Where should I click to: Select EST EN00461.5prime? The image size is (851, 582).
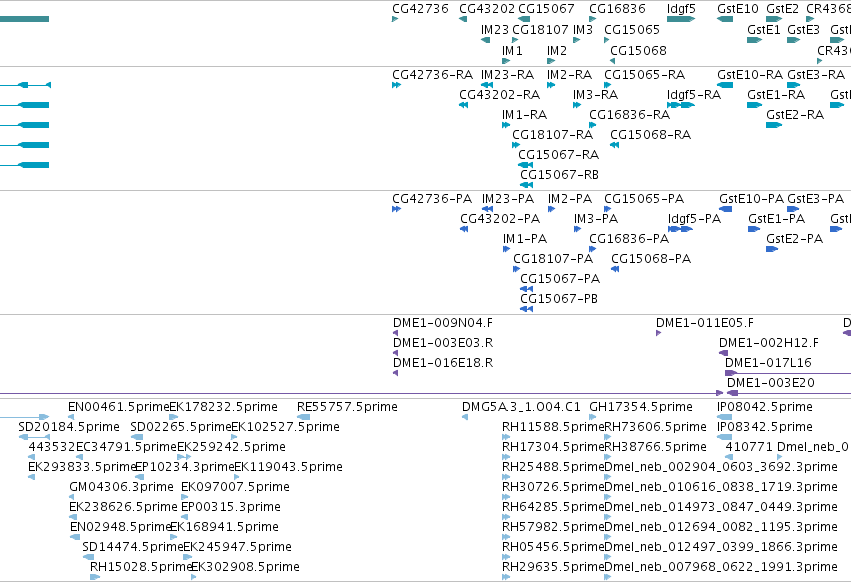119,407
